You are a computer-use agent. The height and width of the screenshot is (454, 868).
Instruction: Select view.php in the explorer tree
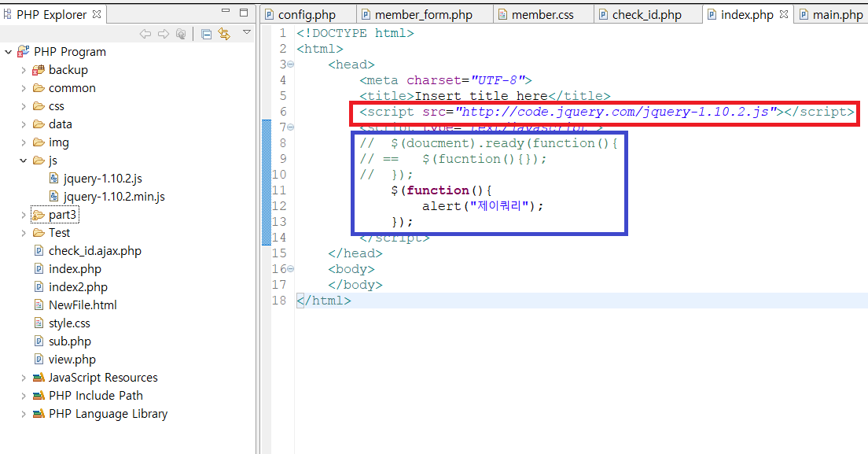click(x=72, y=360)
